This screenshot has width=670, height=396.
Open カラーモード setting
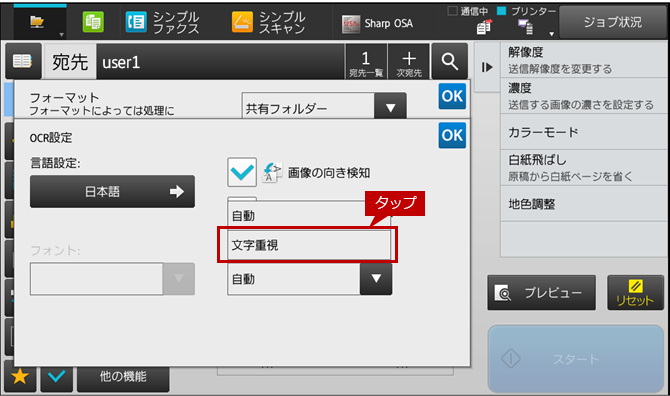(584, 132)
